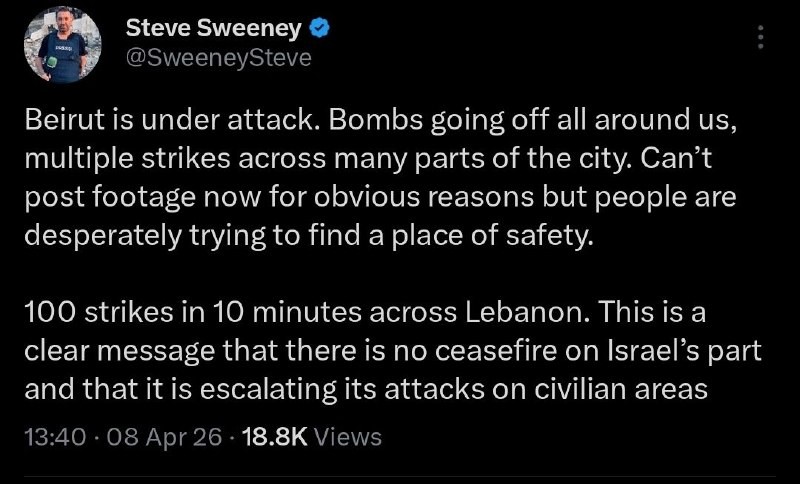
Task: Click "100 strikes" in the second paragraph
Action: pos(91,313)
